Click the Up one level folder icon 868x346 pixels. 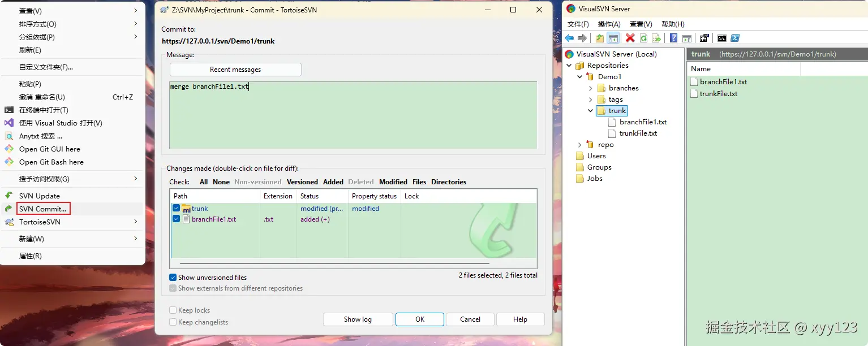[x=600, y=38]
